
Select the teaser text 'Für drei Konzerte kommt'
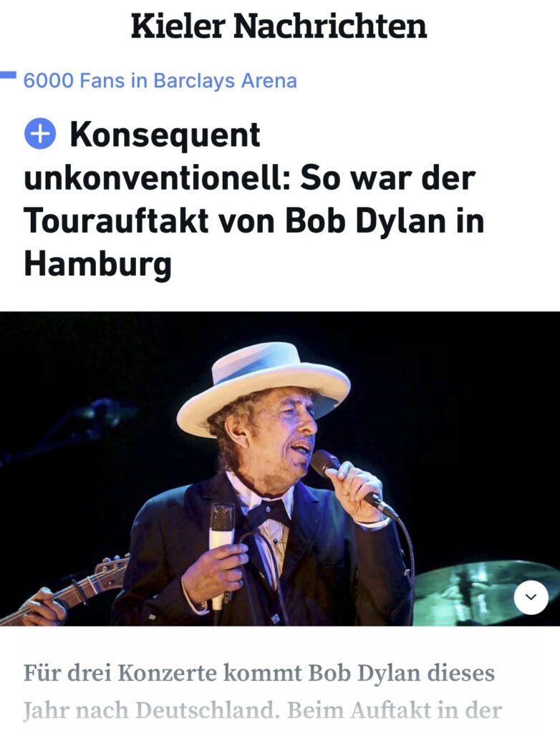pos(163,673)
